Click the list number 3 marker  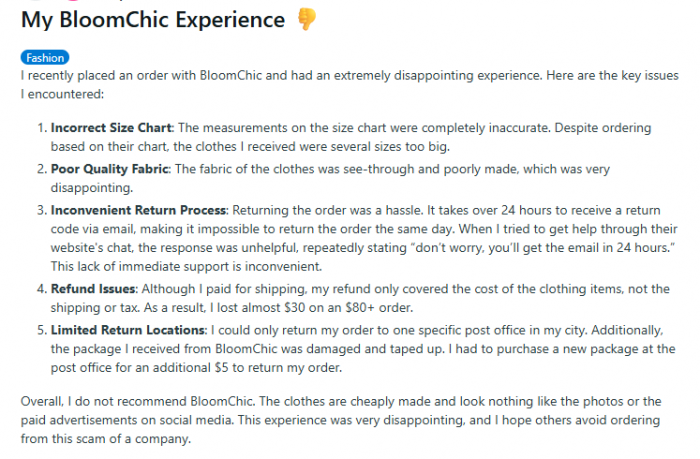[42, 210]
